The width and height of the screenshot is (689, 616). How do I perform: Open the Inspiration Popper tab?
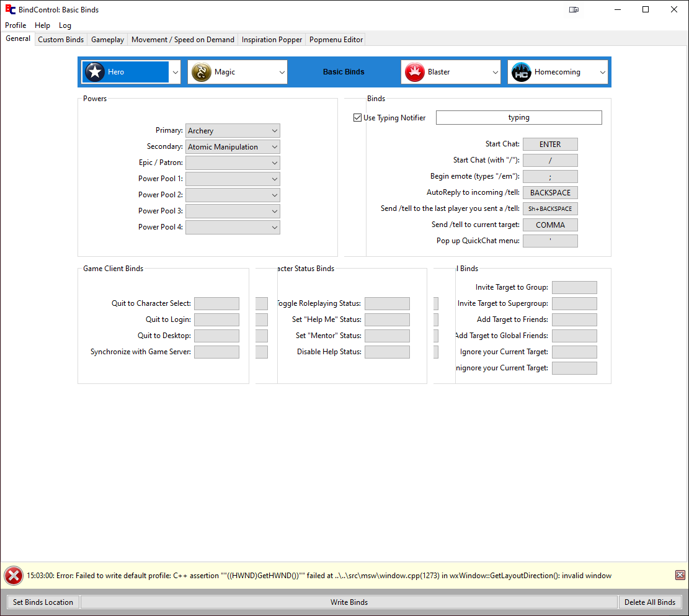click(272, 40)
